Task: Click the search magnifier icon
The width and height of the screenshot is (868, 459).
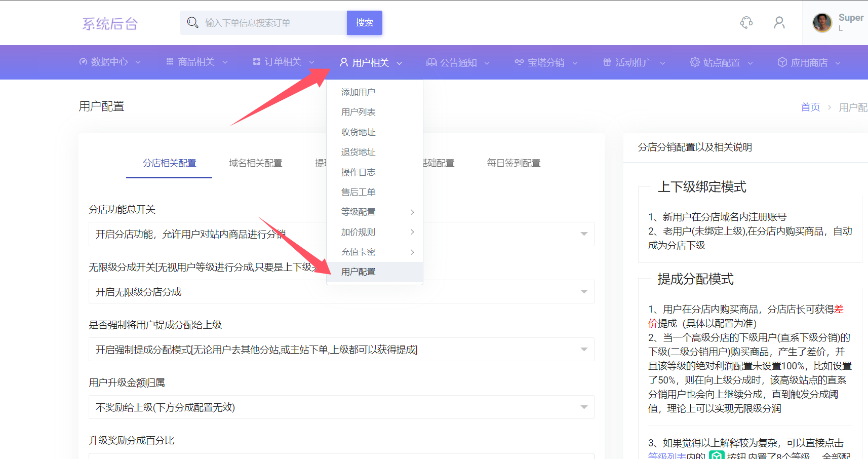Action: (x=192, y=23)
